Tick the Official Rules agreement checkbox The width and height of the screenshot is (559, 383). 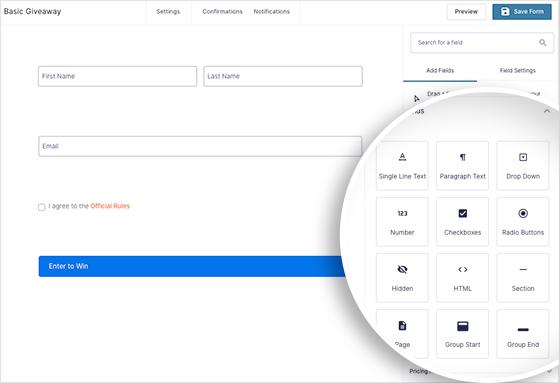pyautogui.click(x=41, y=207)
